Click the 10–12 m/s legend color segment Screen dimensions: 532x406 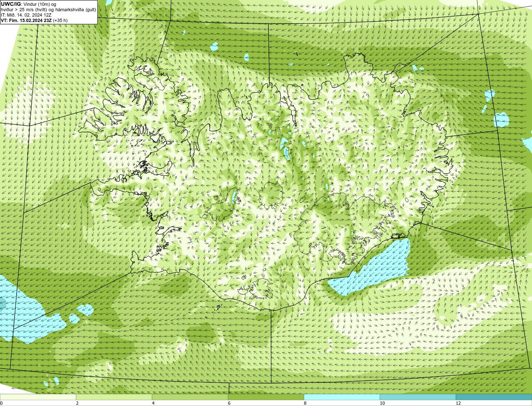tap(418, 397)
